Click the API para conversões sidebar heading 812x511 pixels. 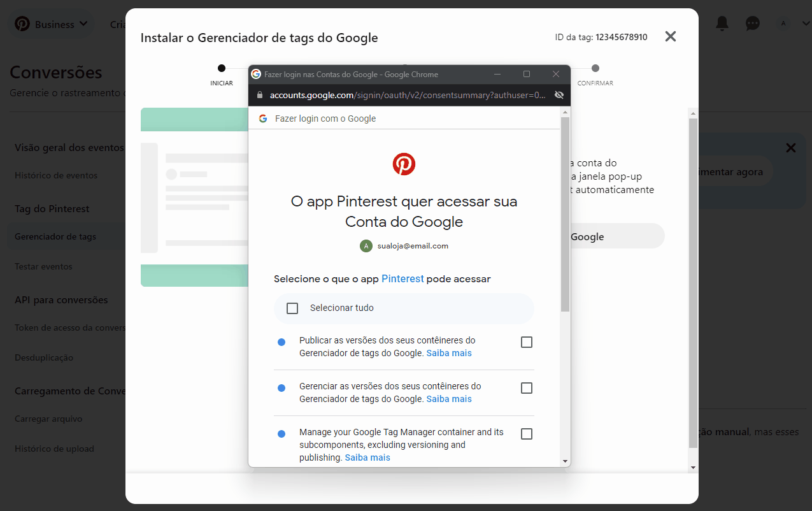[x=61, y=300]
